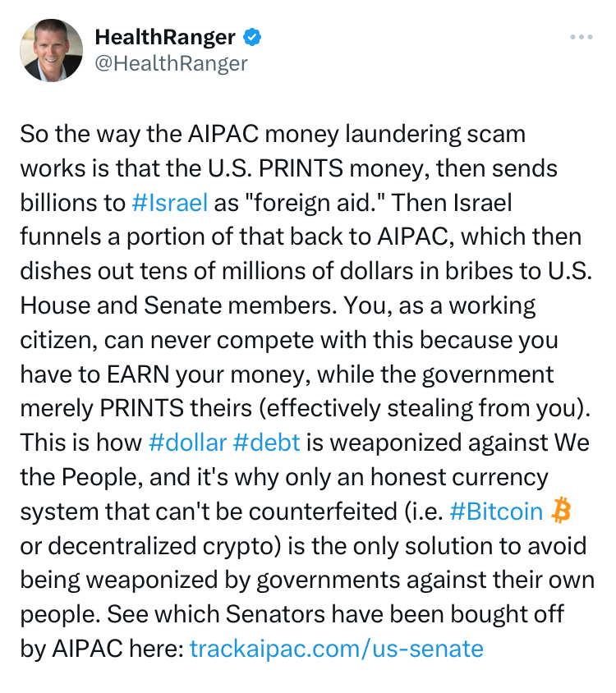Screen dimensions: 616x693
Task: Click the @HealthRanger handle
Action: [x=171, y=63]
